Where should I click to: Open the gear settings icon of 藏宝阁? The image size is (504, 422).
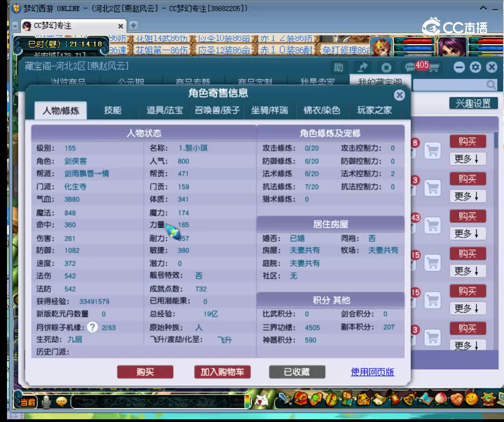(x=475, y=67)
